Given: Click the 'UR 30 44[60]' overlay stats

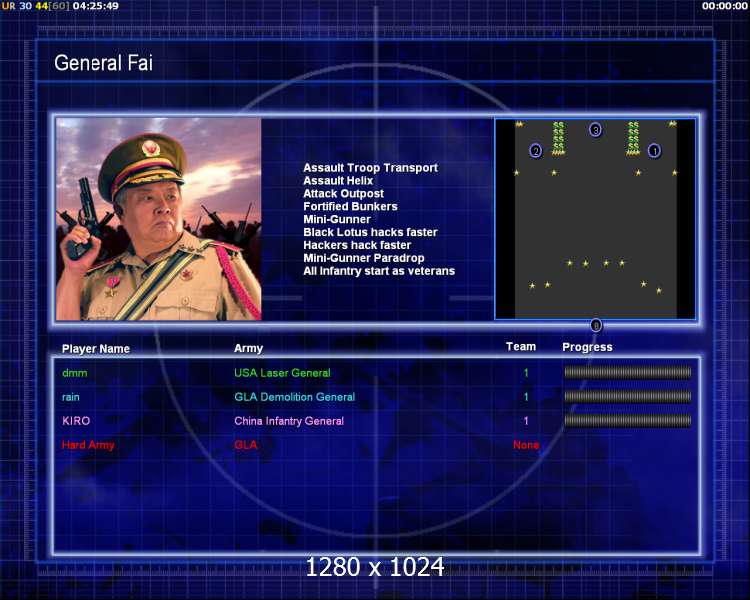Looking at the screenshot, I should (x=35, y=6).
